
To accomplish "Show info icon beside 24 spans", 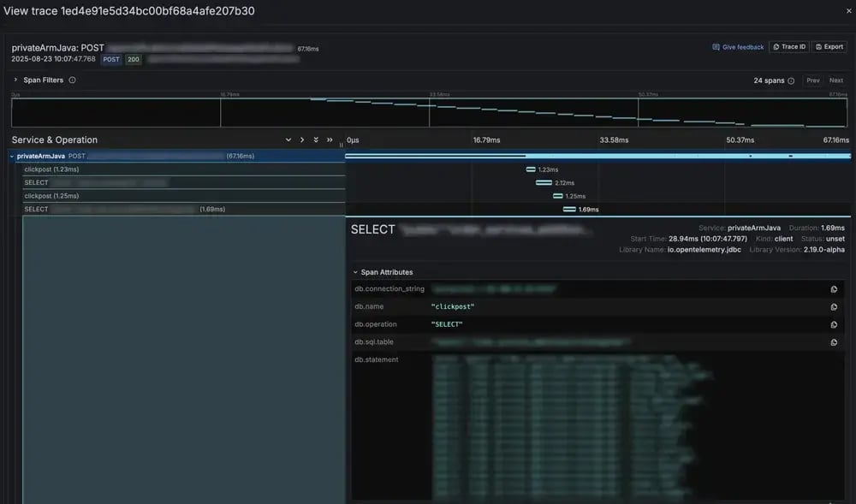I will point(791,80).
